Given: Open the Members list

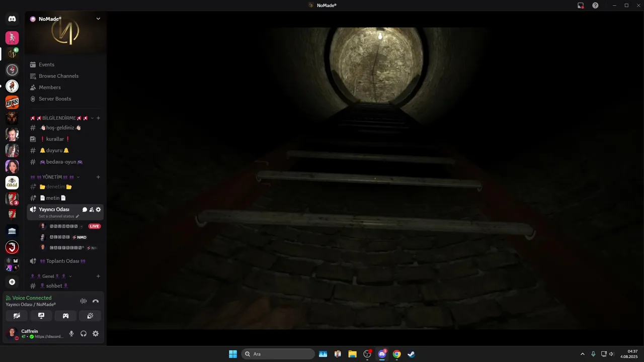Looking at the screenshot, I should (x=65, y=87).
